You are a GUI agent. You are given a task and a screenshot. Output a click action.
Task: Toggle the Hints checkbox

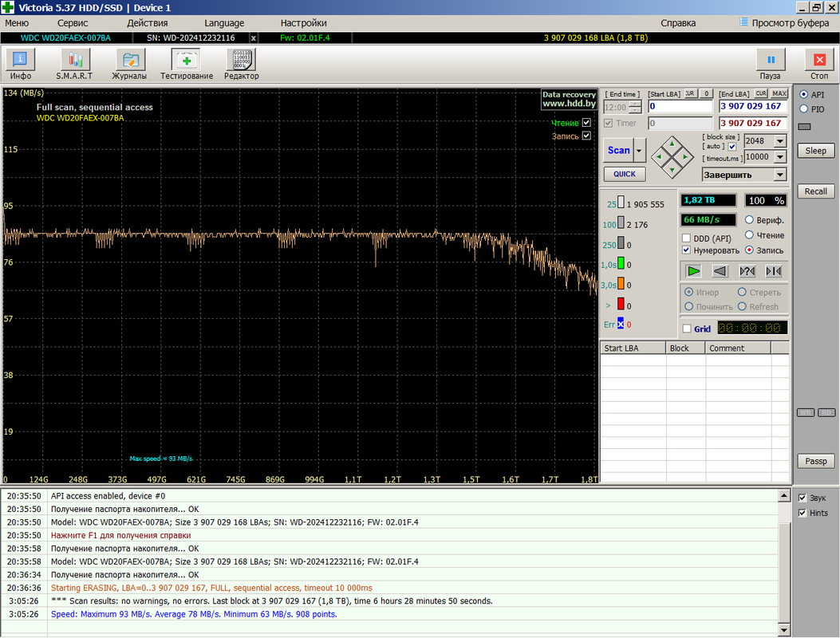[802, 513]
